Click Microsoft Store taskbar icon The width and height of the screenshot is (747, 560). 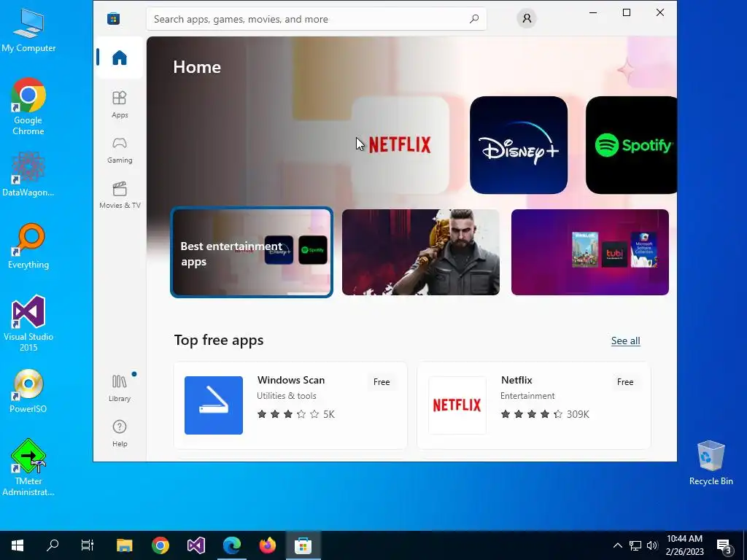coord(303,545)
